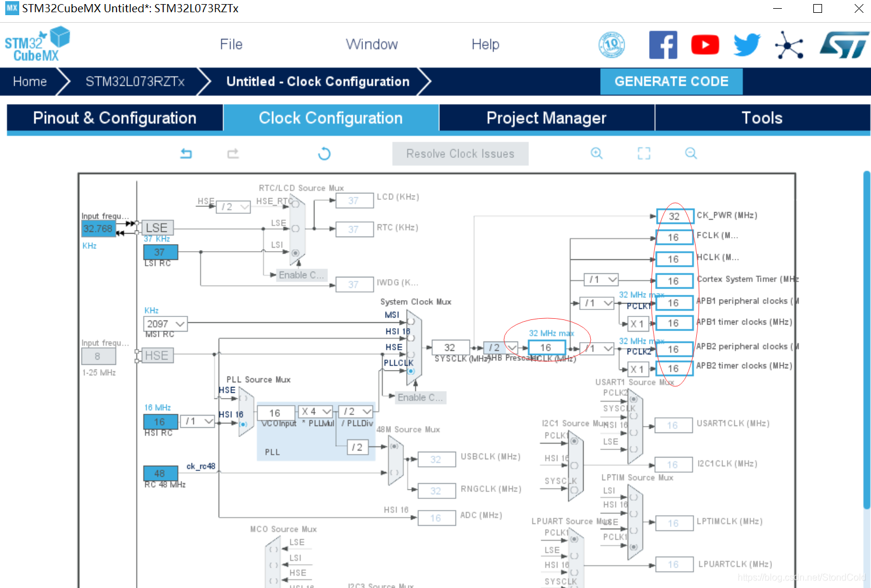Undo the last clock configuration change
Viewport: 871px width, 588px height.
pos(186,153)
